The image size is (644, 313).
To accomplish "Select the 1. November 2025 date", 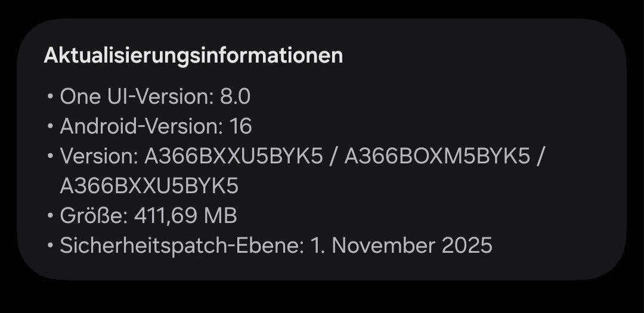I will (401, 246).
